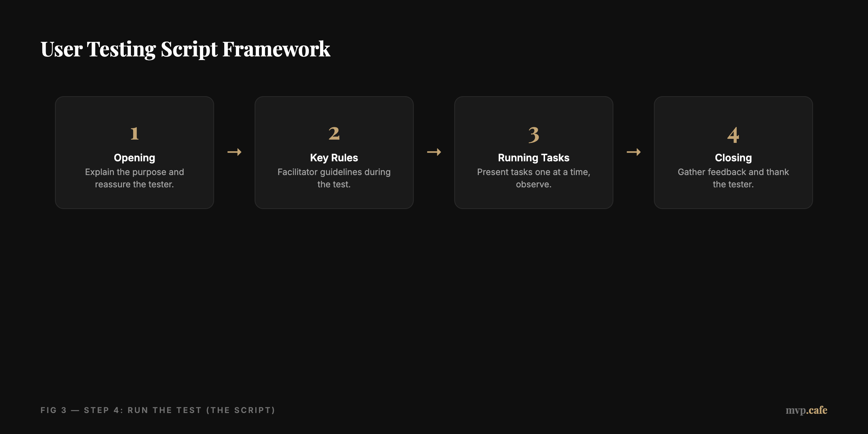Select the Opening card
868x434 pixels.
click(134, 152)
